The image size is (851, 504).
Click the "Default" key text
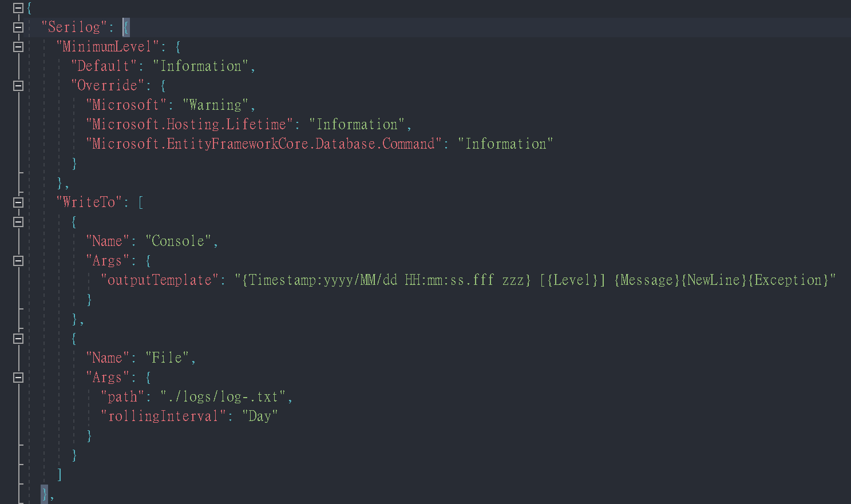point(103,66)
